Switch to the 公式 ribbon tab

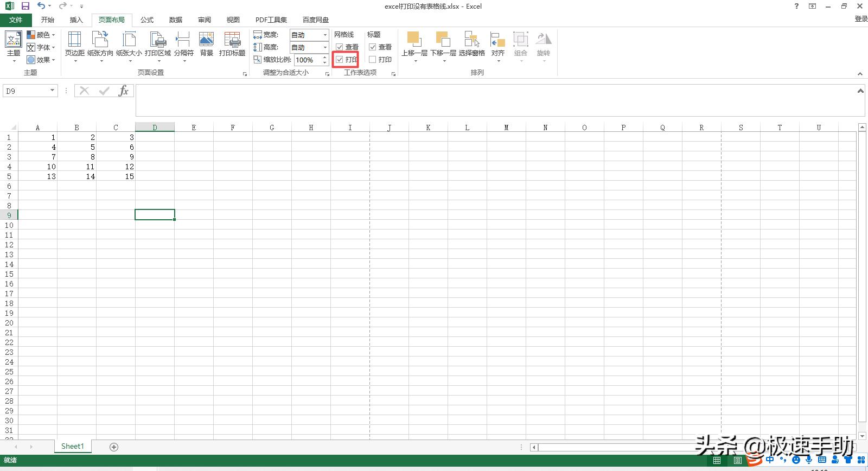coord(147,20)
